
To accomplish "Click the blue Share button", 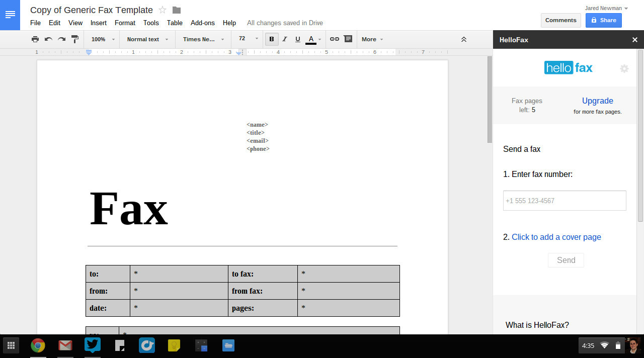I will 603,20.
